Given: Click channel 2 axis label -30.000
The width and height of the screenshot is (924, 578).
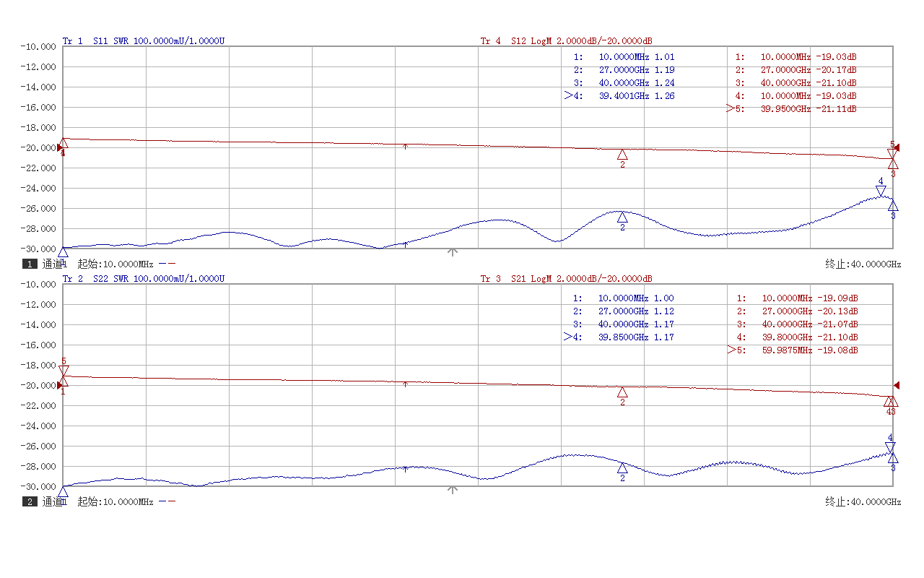Looking at the screenshot, I should click(x=39, y=486).
